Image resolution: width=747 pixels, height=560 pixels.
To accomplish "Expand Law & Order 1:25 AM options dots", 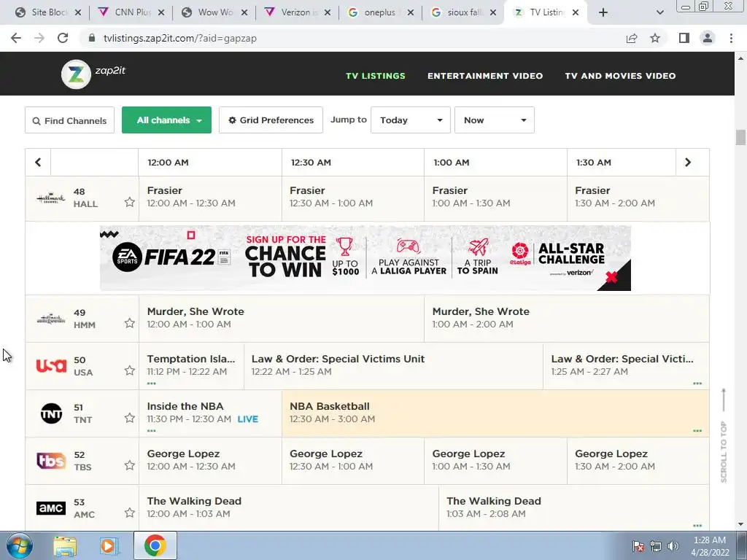I will coord(697,384).
